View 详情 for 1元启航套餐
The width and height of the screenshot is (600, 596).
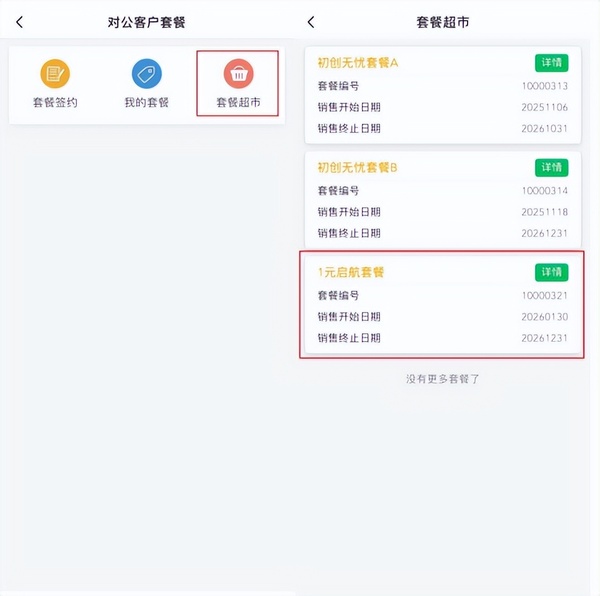(551, 272)
